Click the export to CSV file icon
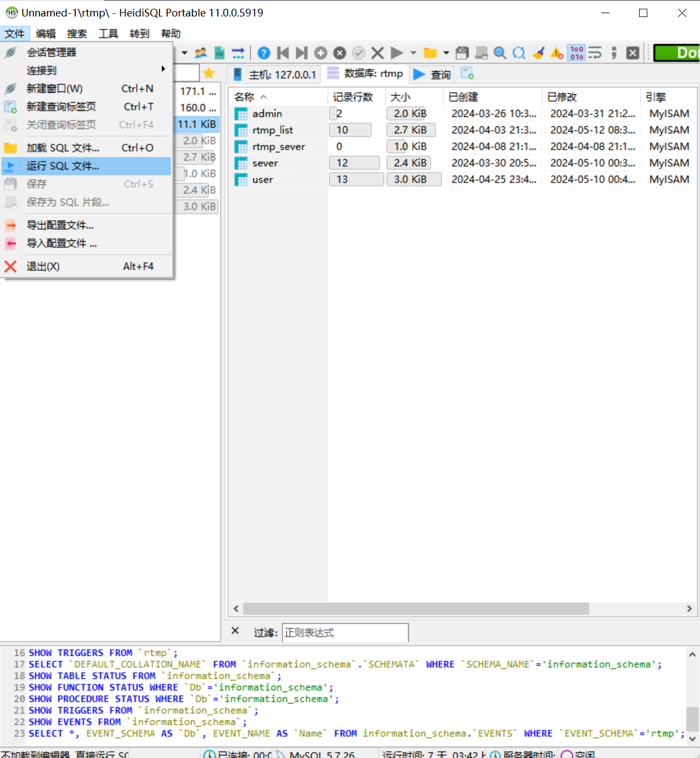 (219, 53)
